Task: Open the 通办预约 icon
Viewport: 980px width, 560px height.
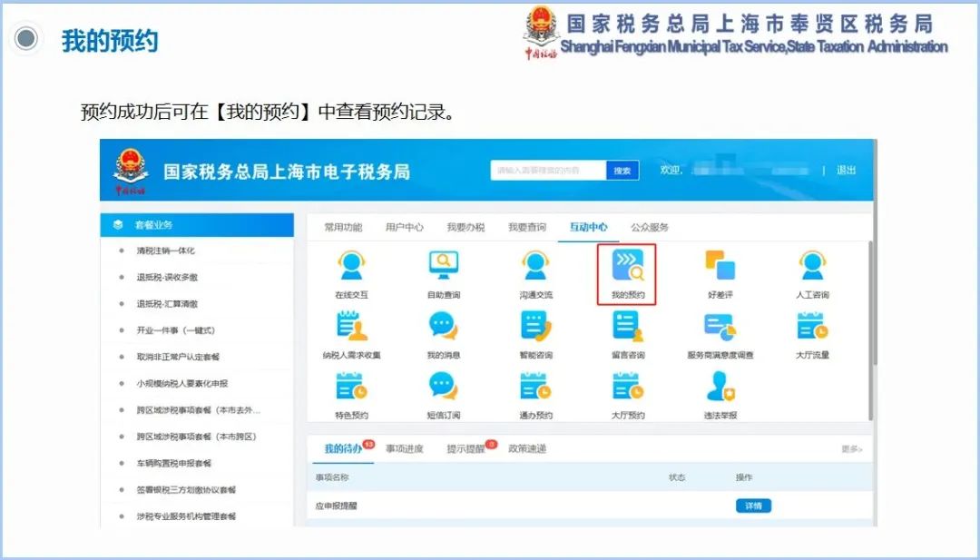Action: click(x=535, y=387)
